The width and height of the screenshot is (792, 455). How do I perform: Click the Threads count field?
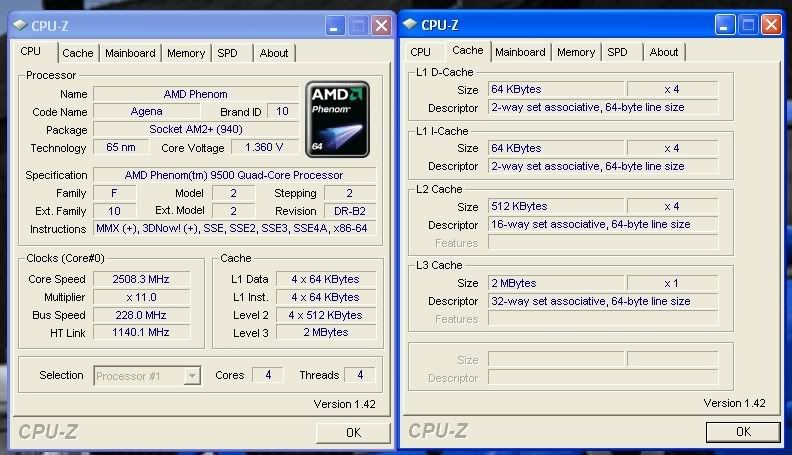[x=360, y=375]
